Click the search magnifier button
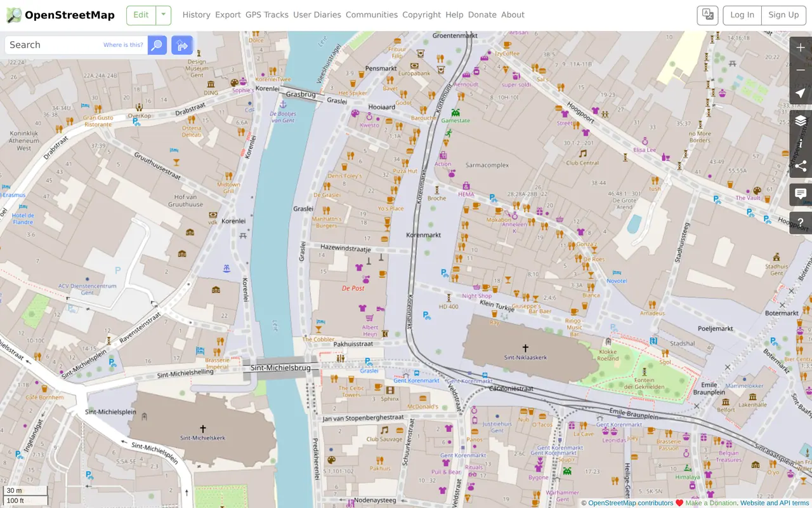Image resolution: width=812 pixels, height=508 pixels. (x=157, y=45)
